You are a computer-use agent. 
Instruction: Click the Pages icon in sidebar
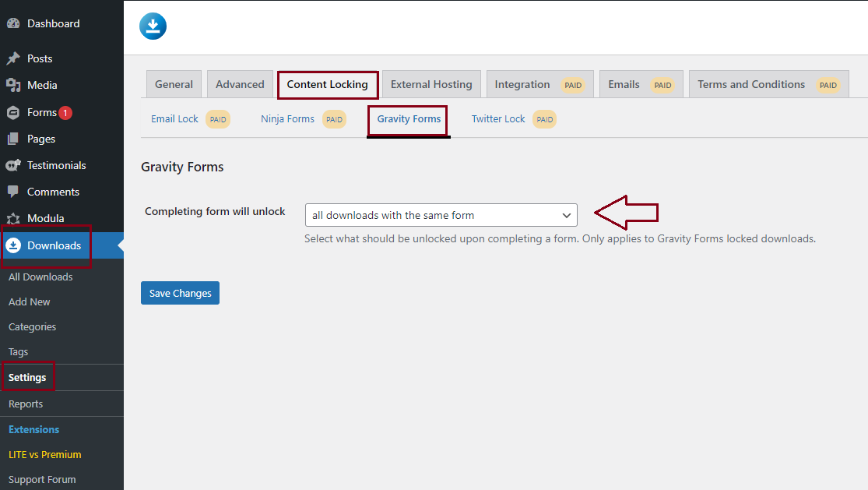coord(13,139)
